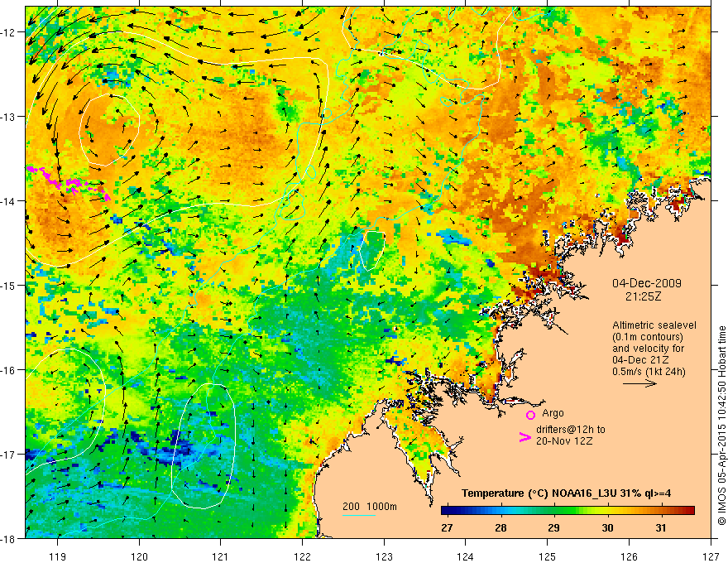Screen dimensions: 728x563
Task: Click the 'Argo' legend label
Action: [553, 413]
